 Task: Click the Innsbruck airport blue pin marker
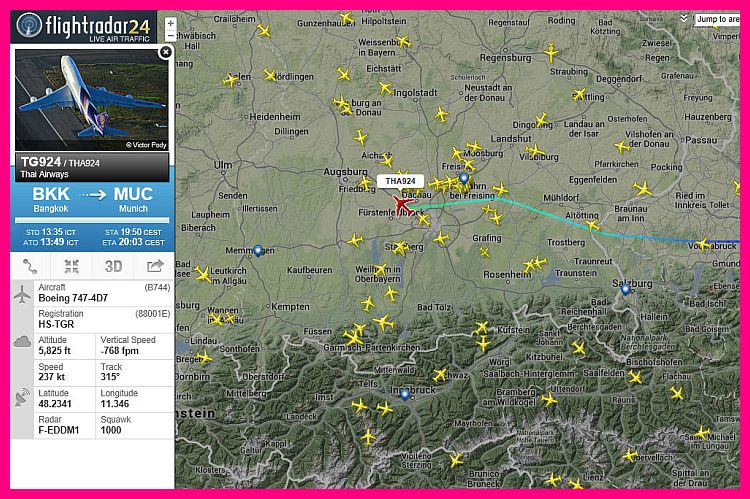[405, 395]
